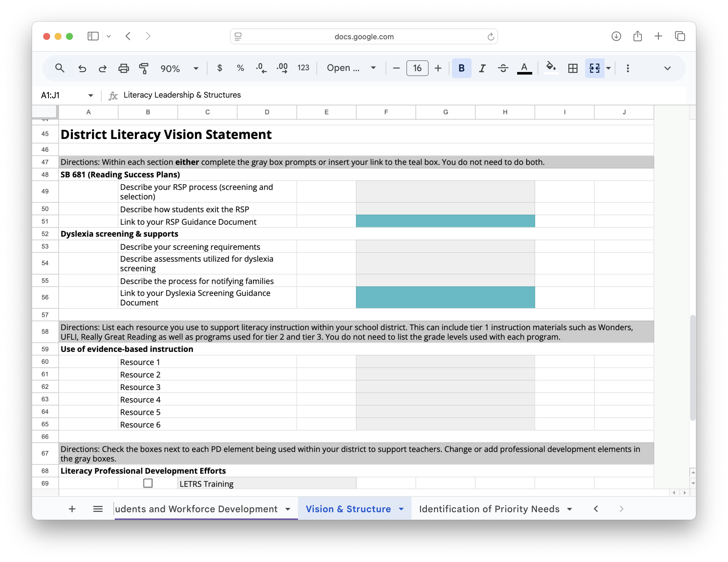728x562 pixels.
Task: Toggle the merge cells button
Action: [x=594, y=68]
